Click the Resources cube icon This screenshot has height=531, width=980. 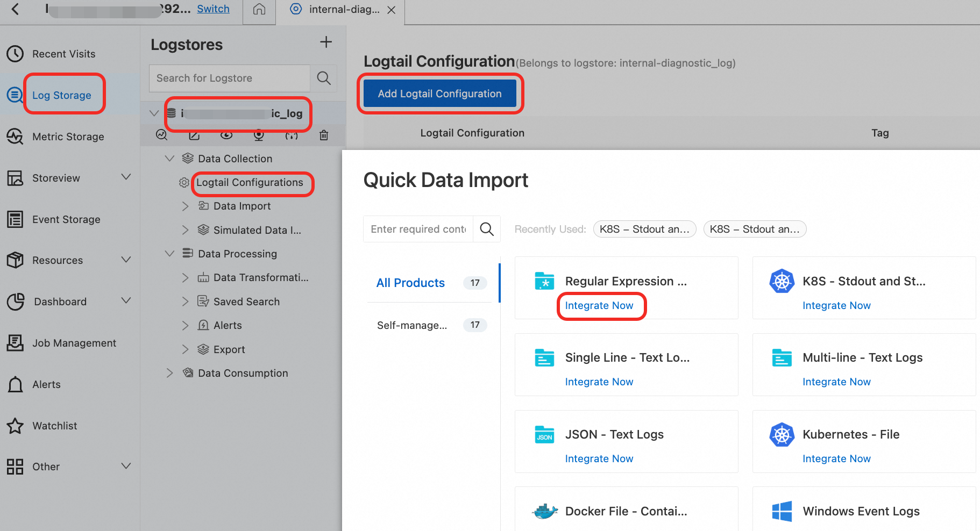(x=15, y=260)
